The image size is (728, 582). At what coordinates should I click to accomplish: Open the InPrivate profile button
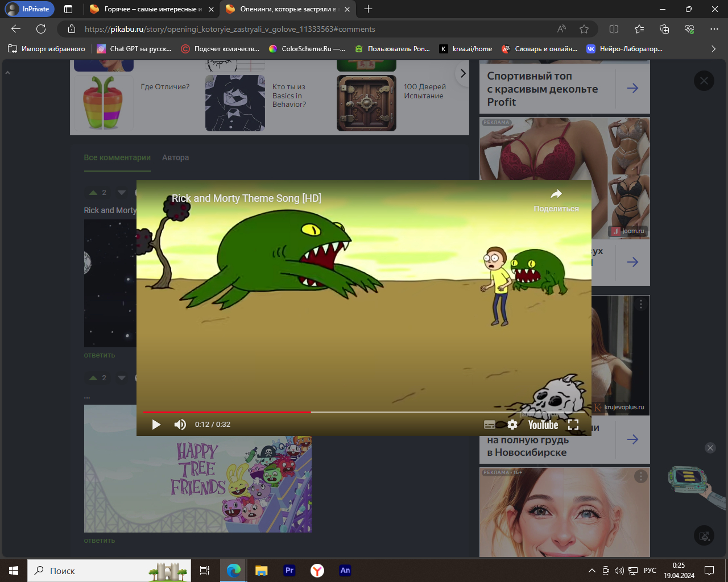pyautogui.click(x=29, y=9)
